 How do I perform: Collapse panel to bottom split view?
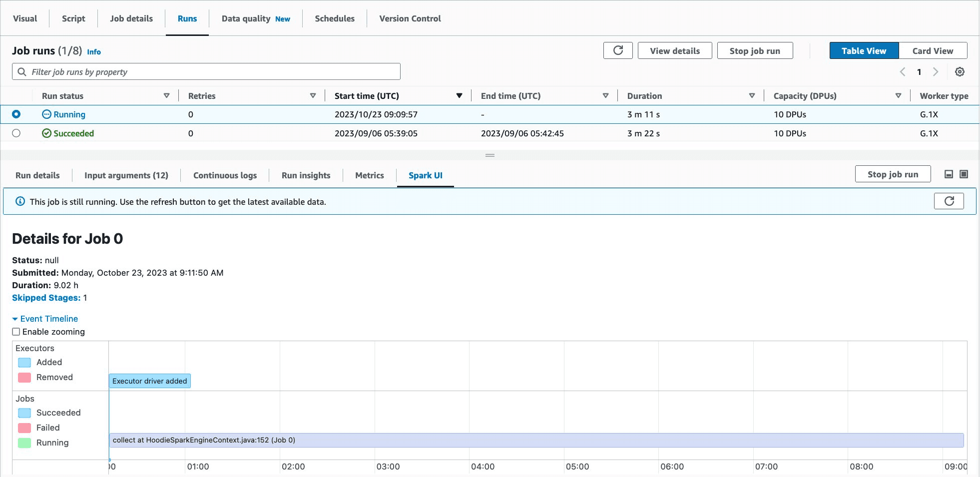(x=949, y=174)
